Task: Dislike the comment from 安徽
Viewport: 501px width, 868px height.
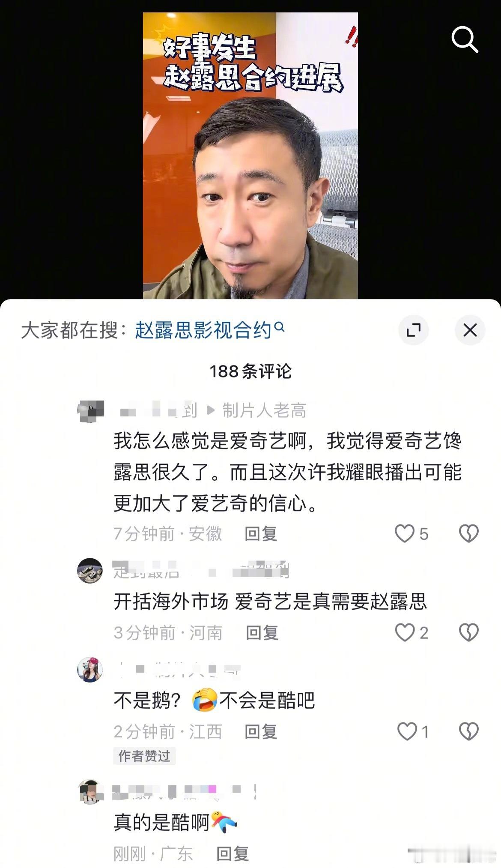Action: pyautogui.click(x=468, y=534)
